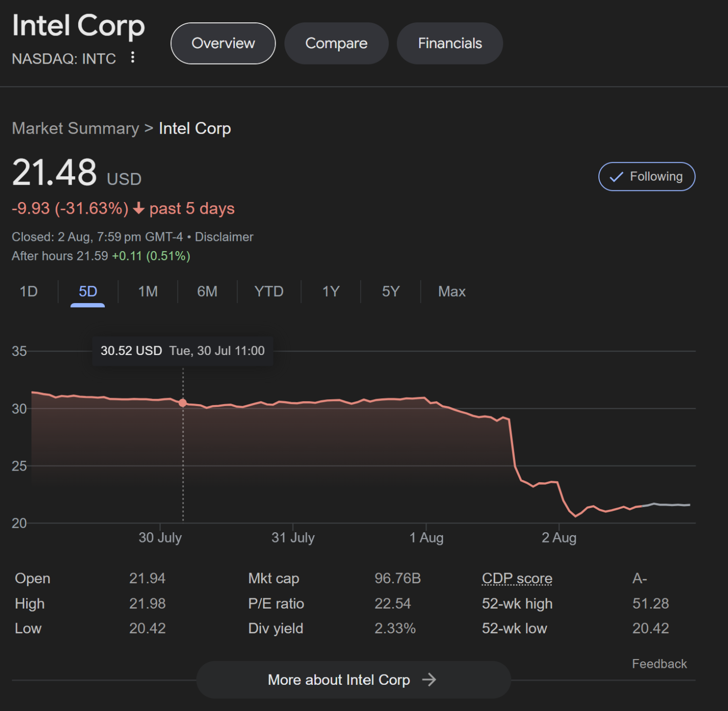Open the three-dot options menu beside NASDAQ: INTC

click(x=132, y=58)
